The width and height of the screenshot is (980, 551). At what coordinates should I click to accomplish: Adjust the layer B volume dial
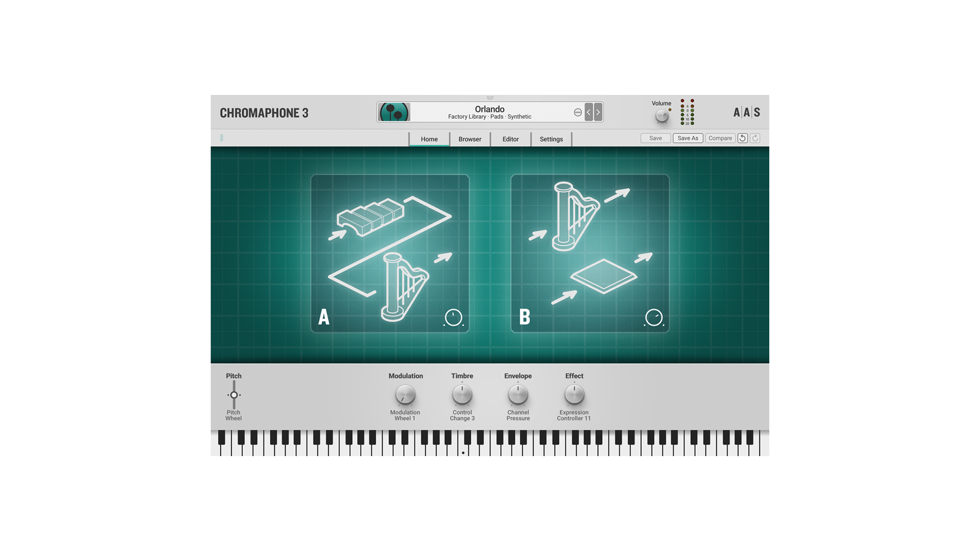(654, 317)
